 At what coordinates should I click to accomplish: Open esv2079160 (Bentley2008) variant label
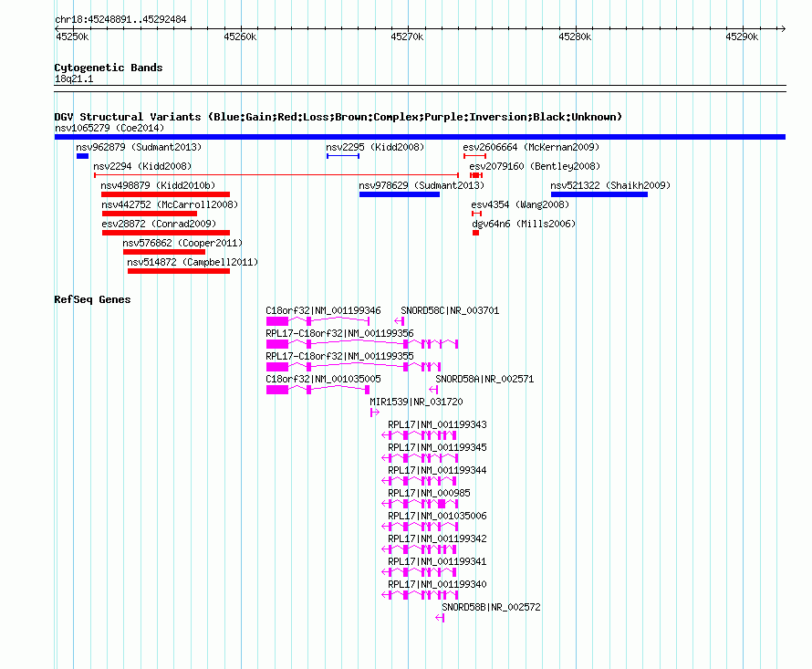click(535, 166)
